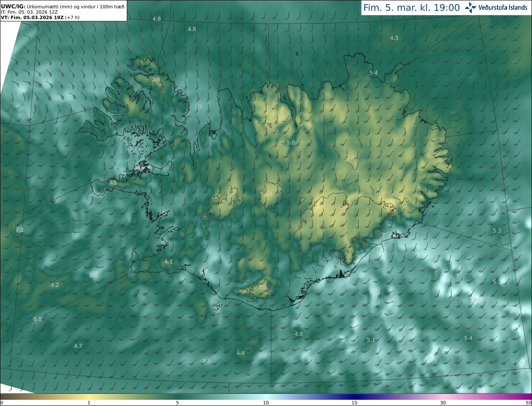Click the 5.8 value over north Iceland
532x406 pixels.
tap(291, 143)
